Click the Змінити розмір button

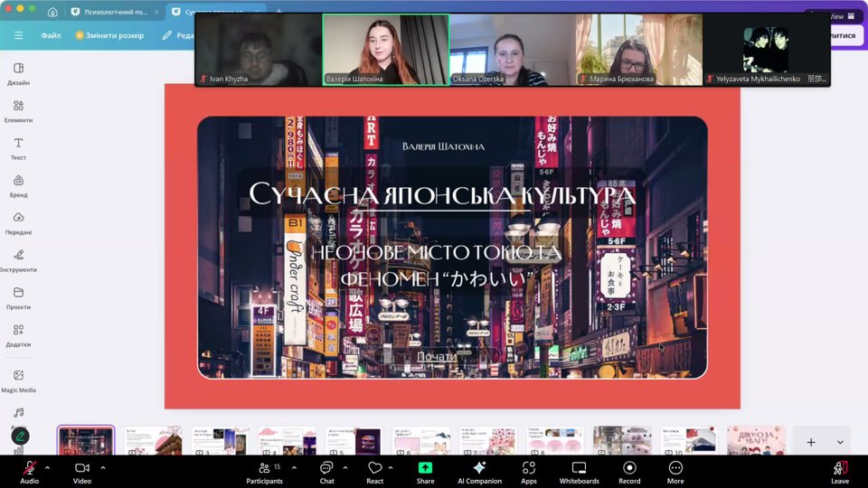click(109, 35)
